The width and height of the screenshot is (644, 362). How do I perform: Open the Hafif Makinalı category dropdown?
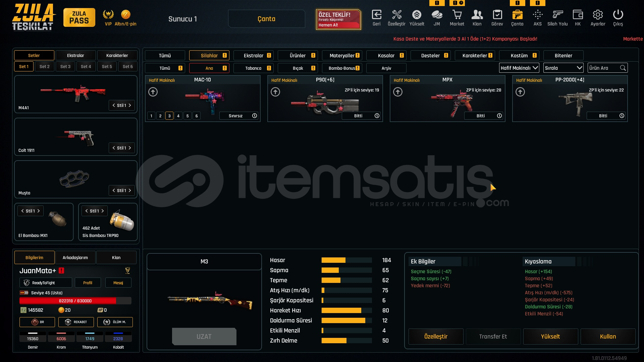tap(519, 68)
